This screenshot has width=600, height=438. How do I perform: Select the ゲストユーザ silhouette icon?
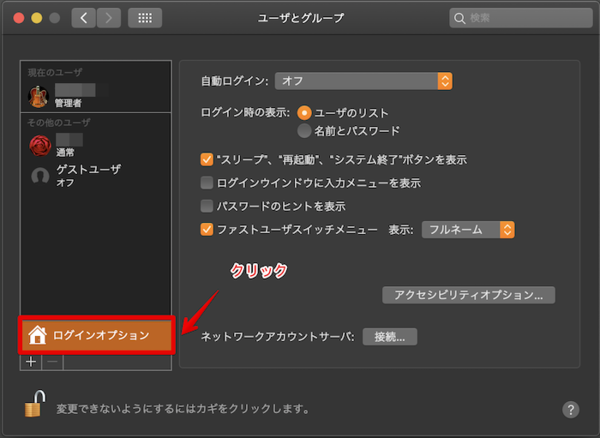40,176
